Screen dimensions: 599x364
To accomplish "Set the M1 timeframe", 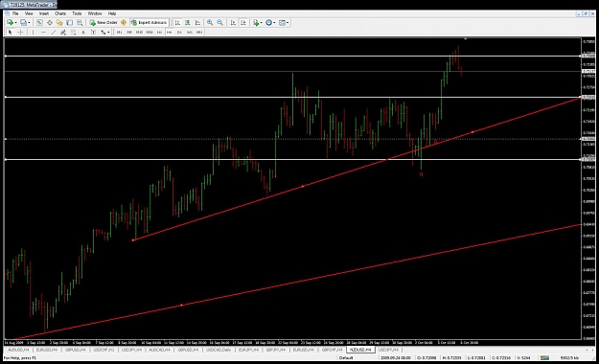I will pyautogui.click(x=119, y=32).
